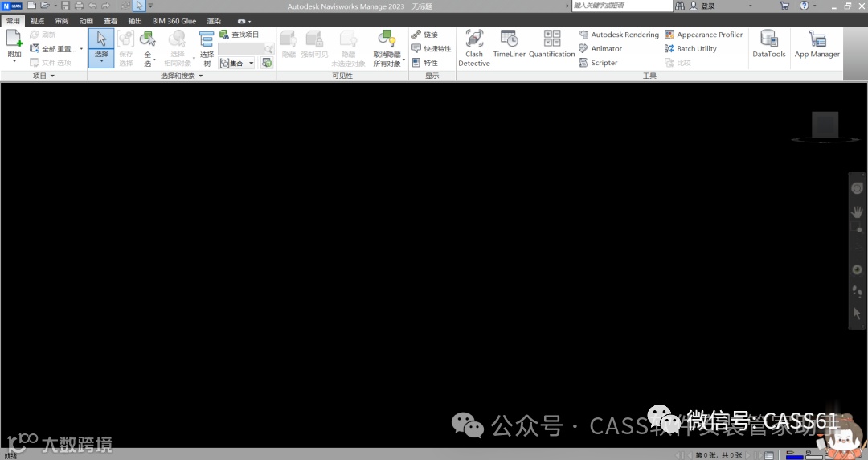Click the Pan hand tool on navigation bar
The image size is (868, 460).
pyautogui.click(x=857, y=212)
